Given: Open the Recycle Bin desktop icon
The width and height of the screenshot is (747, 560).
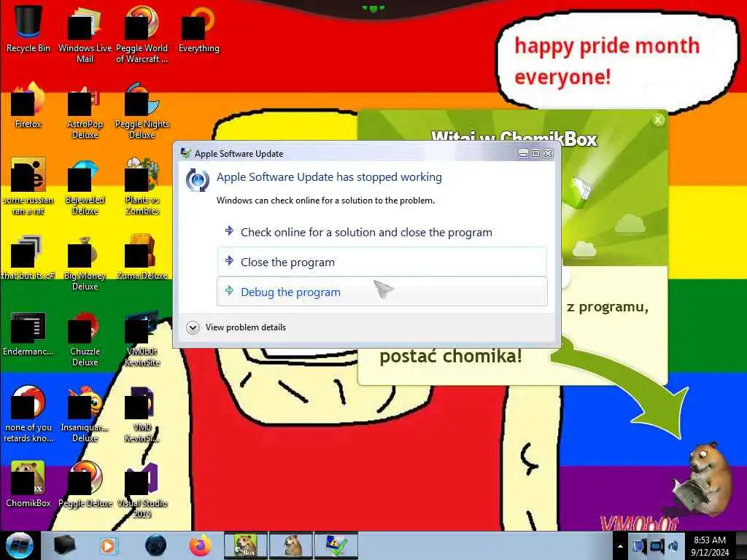Looking at the screenshot, I should click(x=28, y=28).
